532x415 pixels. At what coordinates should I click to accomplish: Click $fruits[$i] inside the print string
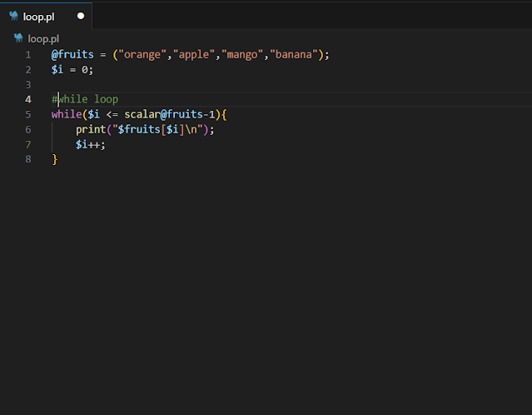click(x=151, y=129)
